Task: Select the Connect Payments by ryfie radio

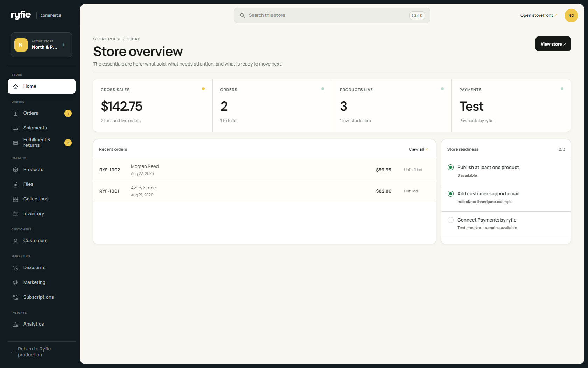Action: pyautogui.click(x=451, y=220)
